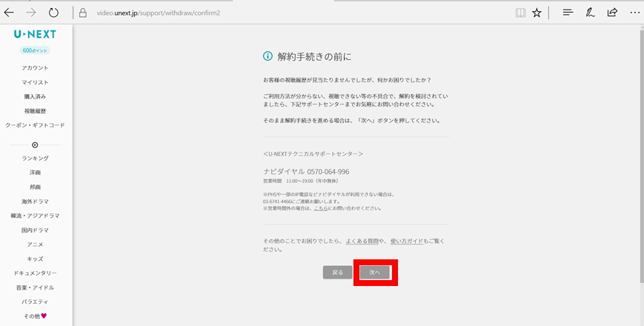Follow the こちら link for after-hours inquiries
Viewport: 644px width, 326px height.
(x=321, y=208)
